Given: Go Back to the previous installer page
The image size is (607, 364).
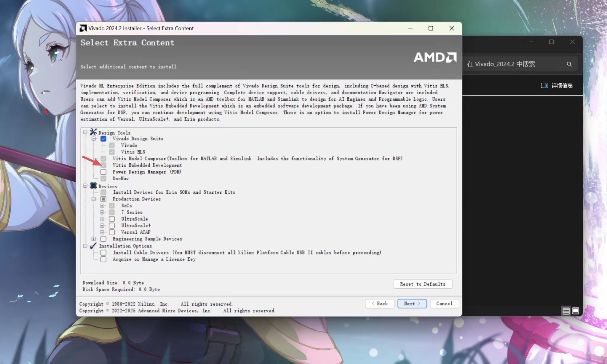Looking at the screenshot, I should pyautogui.click(x=380, y=304).
